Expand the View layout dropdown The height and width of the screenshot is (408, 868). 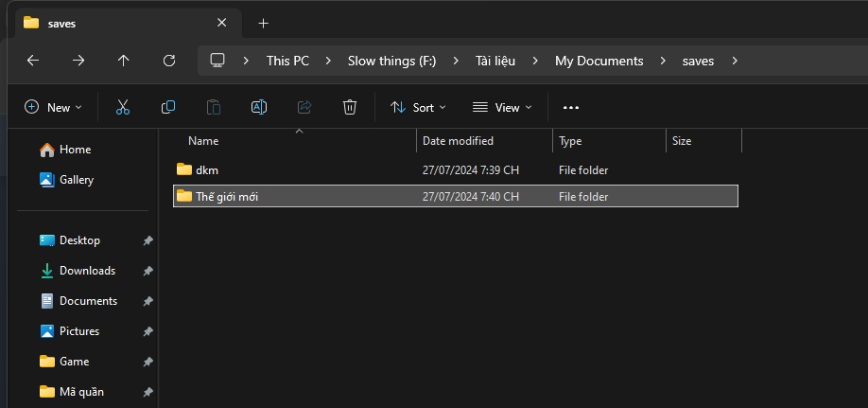coord(502,107)
